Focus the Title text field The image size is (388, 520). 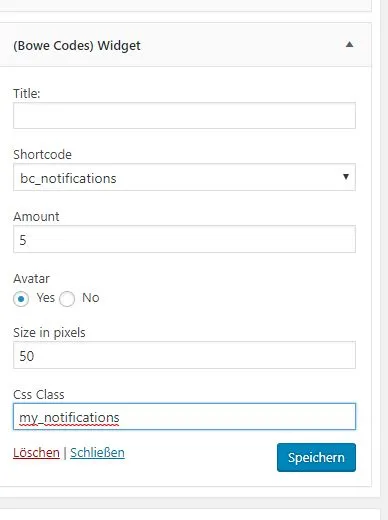tap(184, 116)
